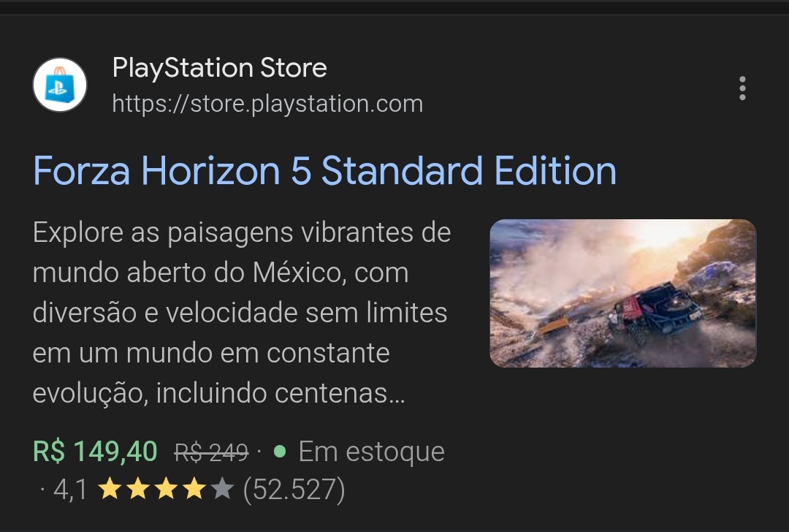Click the (52.527) review count
This screenshot has height=532, width=789.
coord(294,490)
